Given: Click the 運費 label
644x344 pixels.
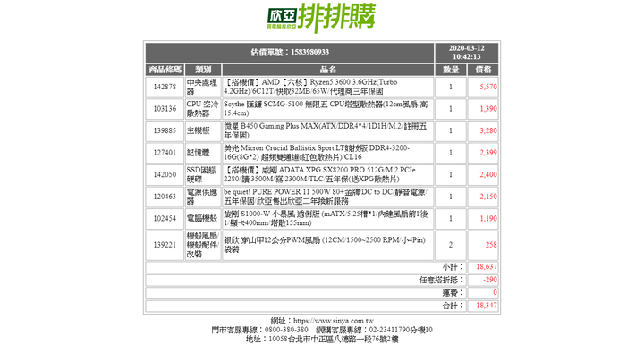Looking at the screenshot, I should 453,293.
